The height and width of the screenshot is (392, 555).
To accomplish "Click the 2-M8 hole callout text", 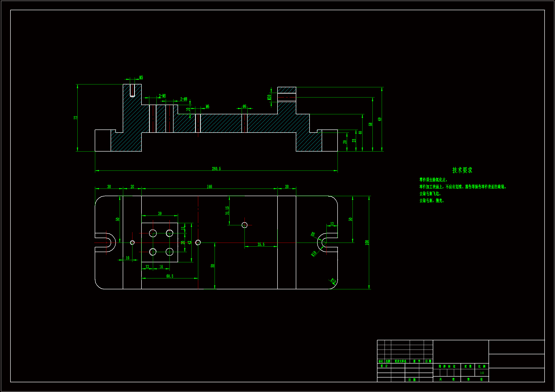I will (162, 96).
